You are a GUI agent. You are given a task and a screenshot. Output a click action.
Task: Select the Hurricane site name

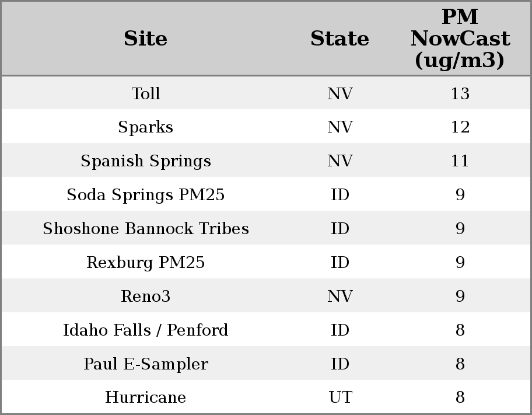[145, 397]
